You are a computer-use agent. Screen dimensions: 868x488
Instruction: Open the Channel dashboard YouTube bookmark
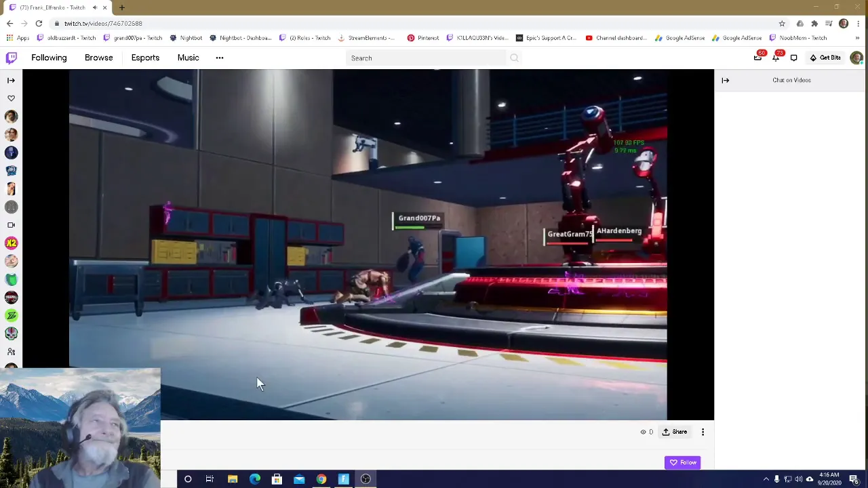pyautogui.click(x=616, y=38)
